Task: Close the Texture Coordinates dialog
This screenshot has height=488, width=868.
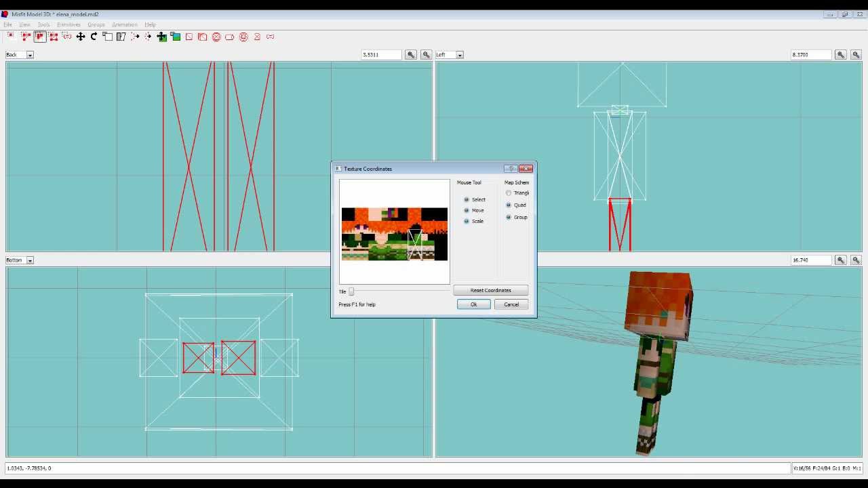Action: pyautogui.click(x=526, y=169)
